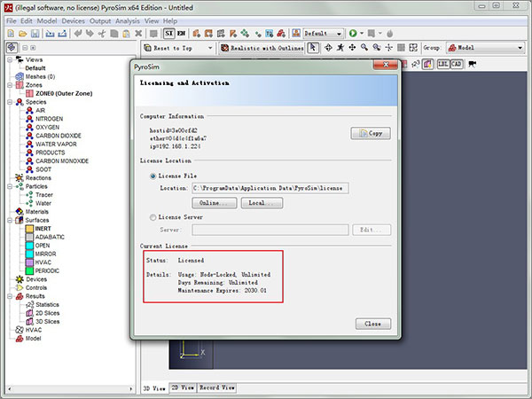This screenshot has height=399, width=532.
Task: Collapse the Surfaces tree node
Action: (10, 220)
